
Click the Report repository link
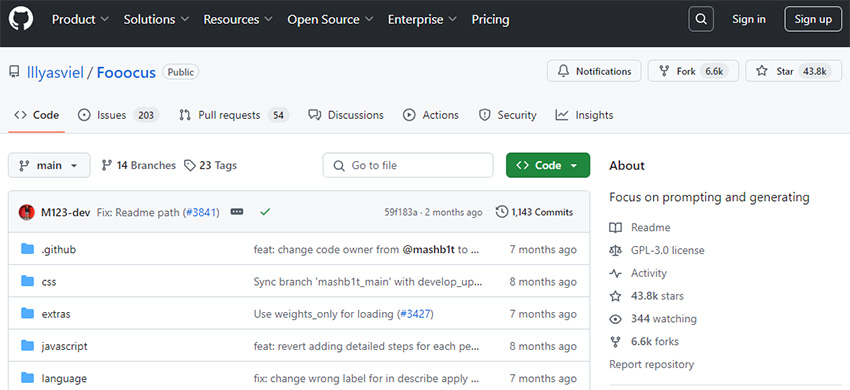pyautogui.click(x=651, y=365)
